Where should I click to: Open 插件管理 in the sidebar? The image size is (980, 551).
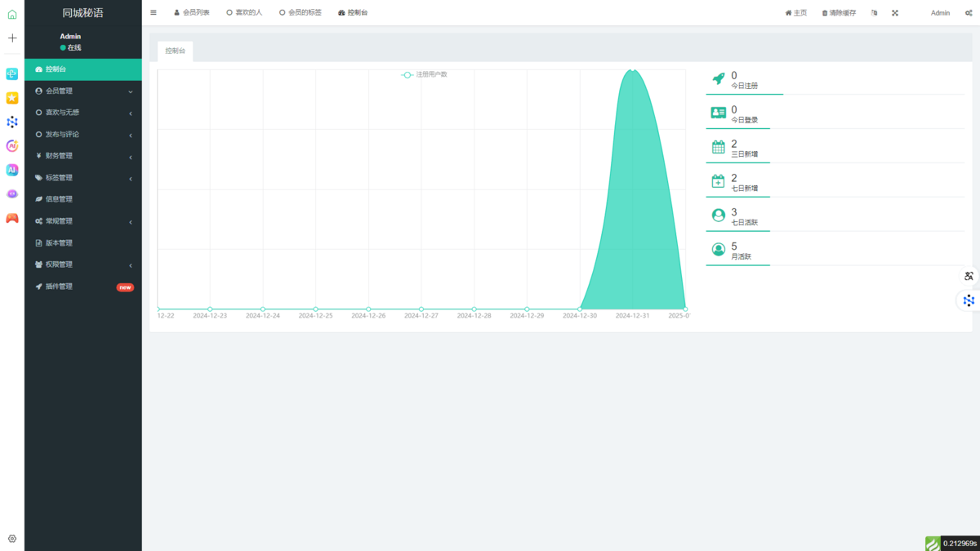[83, 287]
